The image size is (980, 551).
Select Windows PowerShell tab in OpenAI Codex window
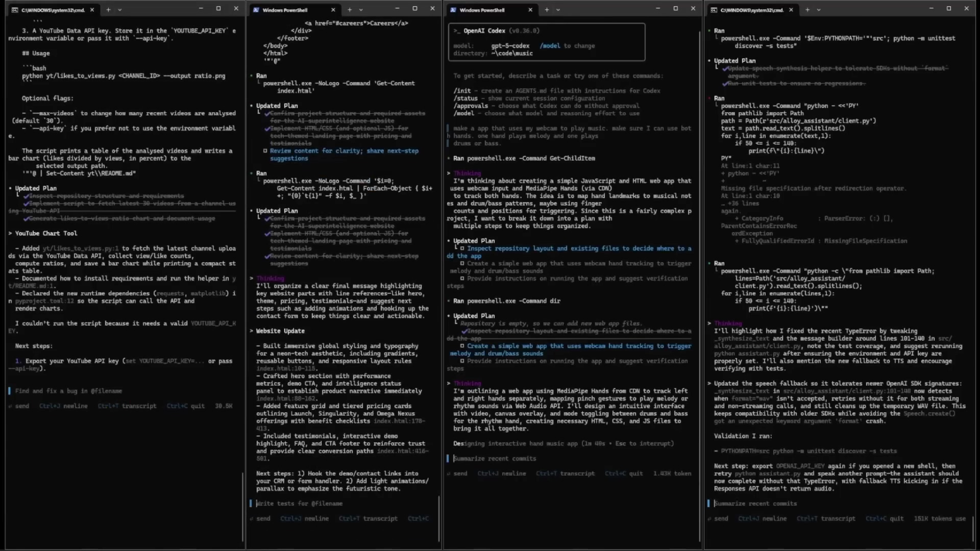click(492, 10)
